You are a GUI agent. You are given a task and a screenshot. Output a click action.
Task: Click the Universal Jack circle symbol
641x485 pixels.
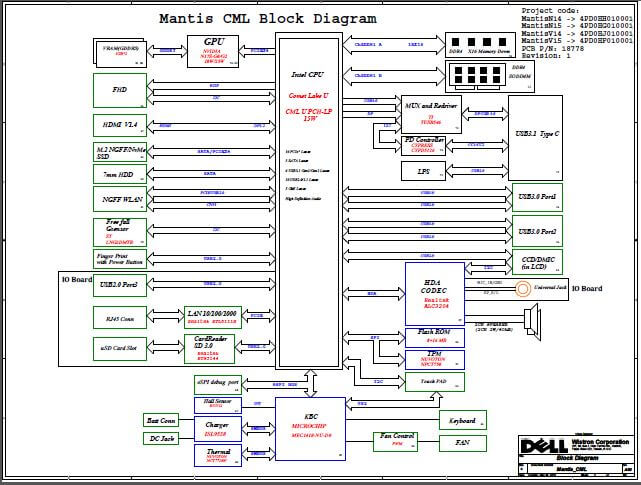click(521, 290)
